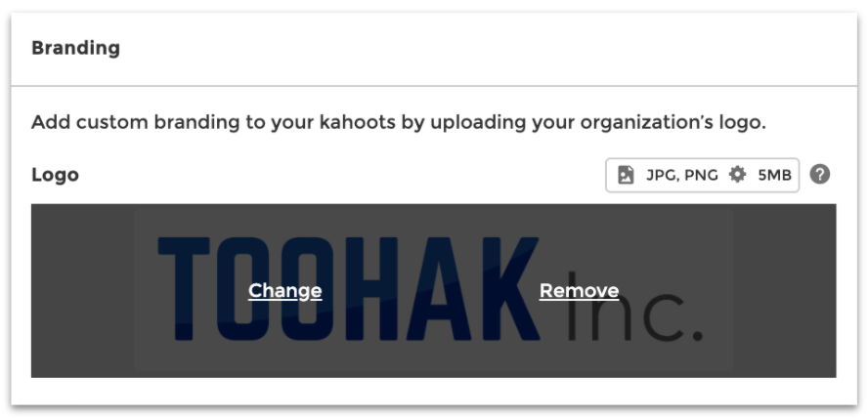Click the Logo field label
The width and height of the screenshot is (868, 418).
coord(55,175)
